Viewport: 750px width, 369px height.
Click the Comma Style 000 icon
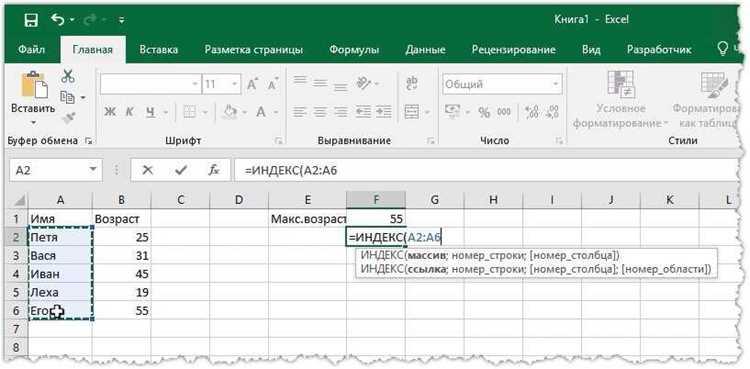pos(504,112)
